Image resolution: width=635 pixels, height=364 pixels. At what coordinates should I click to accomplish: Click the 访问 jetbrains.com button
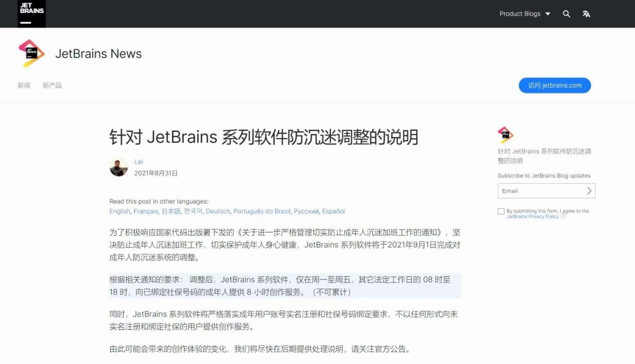(555, 85)
